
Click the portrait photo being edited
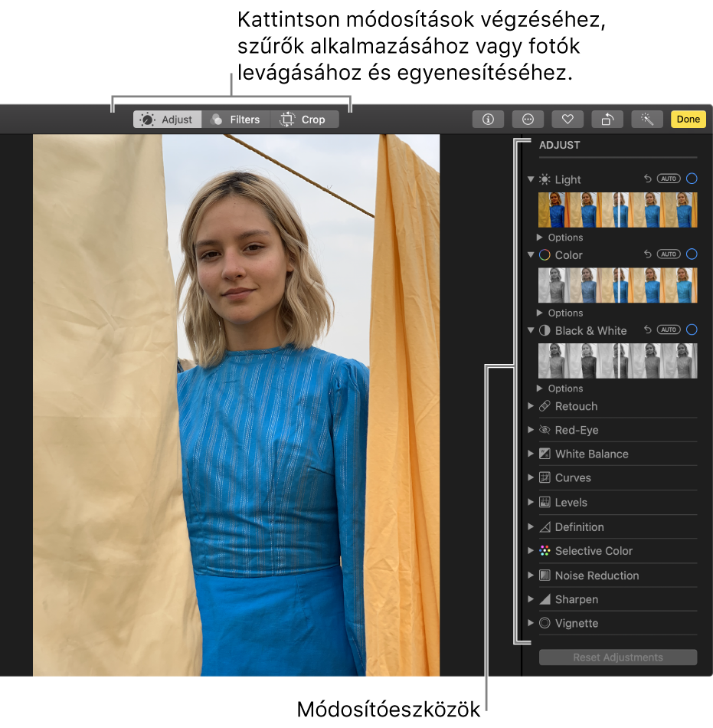(236, 405)
